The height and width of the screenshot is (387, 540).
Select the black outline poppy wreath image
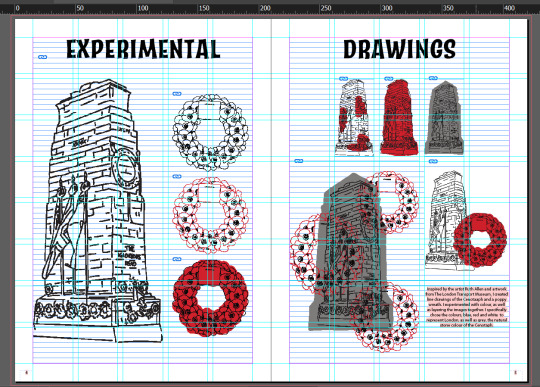210,133
